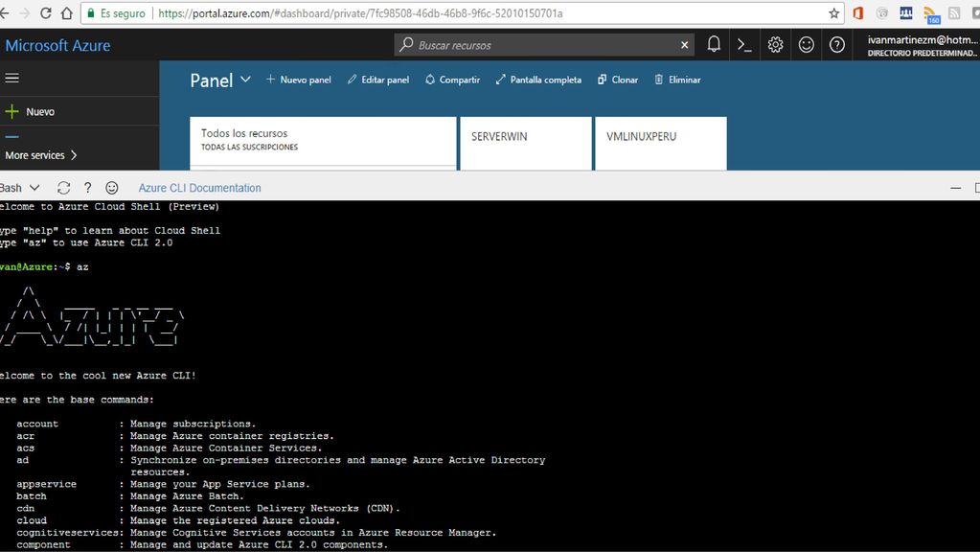Open portal settings gear
The image size is (980, 552).
click(x=775, y=45)
